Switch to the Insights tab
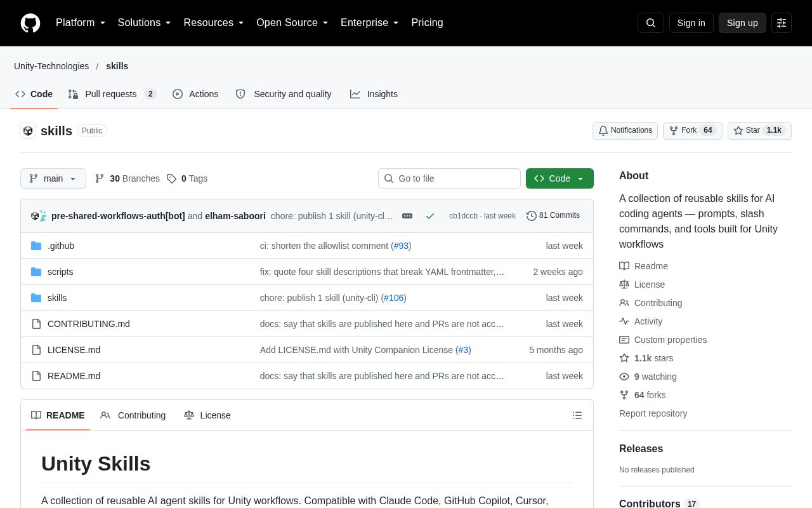 374,94
